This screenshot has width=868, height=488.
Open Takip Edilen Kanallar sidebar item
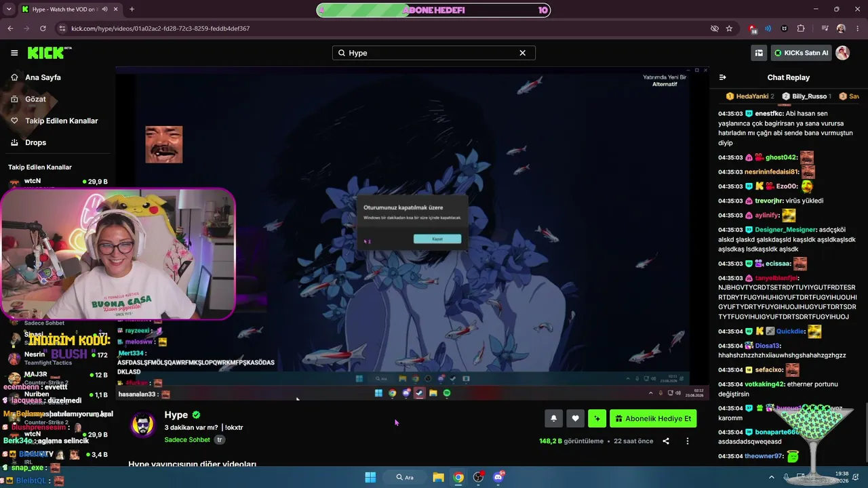61,121
